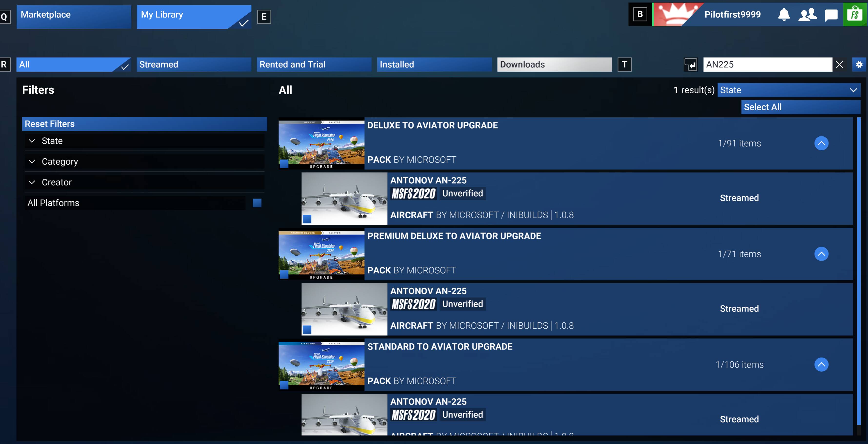The image size is (868, 444).
Task: Click the Pilotfirst9999 profile crown avatar
Action: pyautogui.click(x=676, y=14)
